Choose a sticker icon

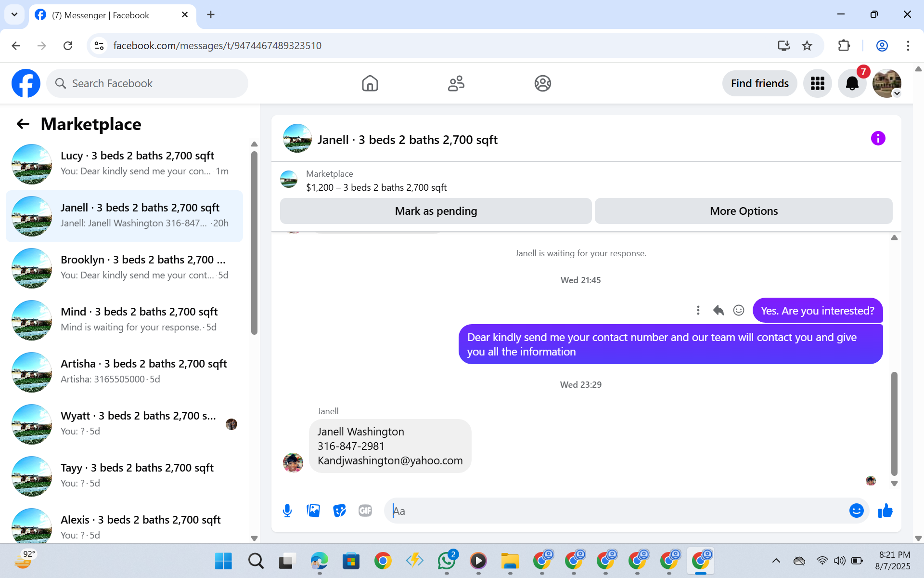339,511
